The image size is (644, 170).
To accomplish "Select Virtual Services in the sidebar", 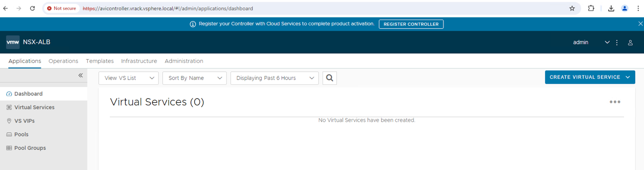I will point(43,107).
